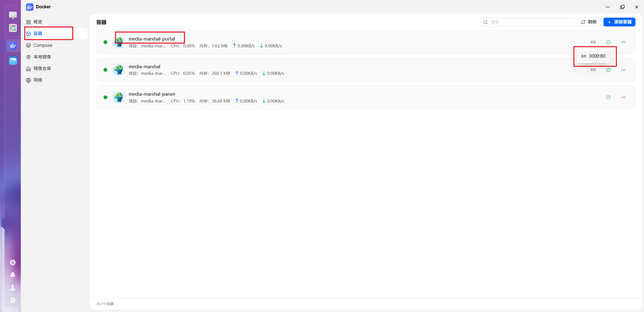Open the media-marshal container name
The image size is (644, 312).
click(x=144, y=66)
